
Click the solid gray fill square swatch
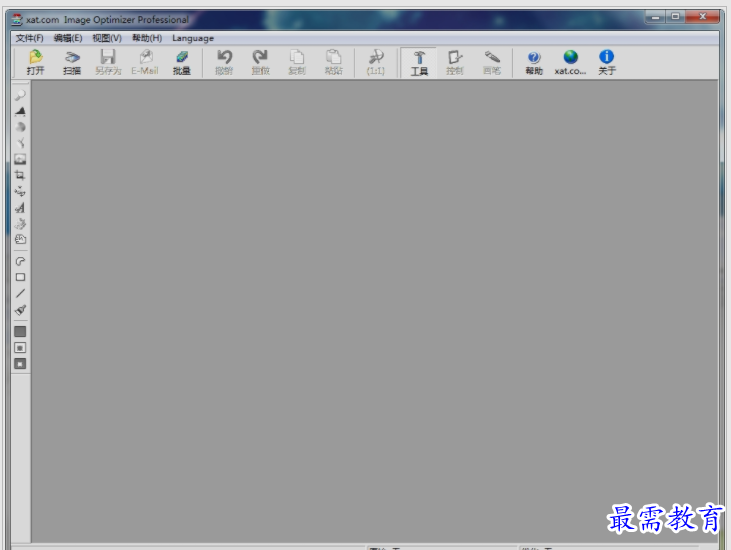(20, 331)
